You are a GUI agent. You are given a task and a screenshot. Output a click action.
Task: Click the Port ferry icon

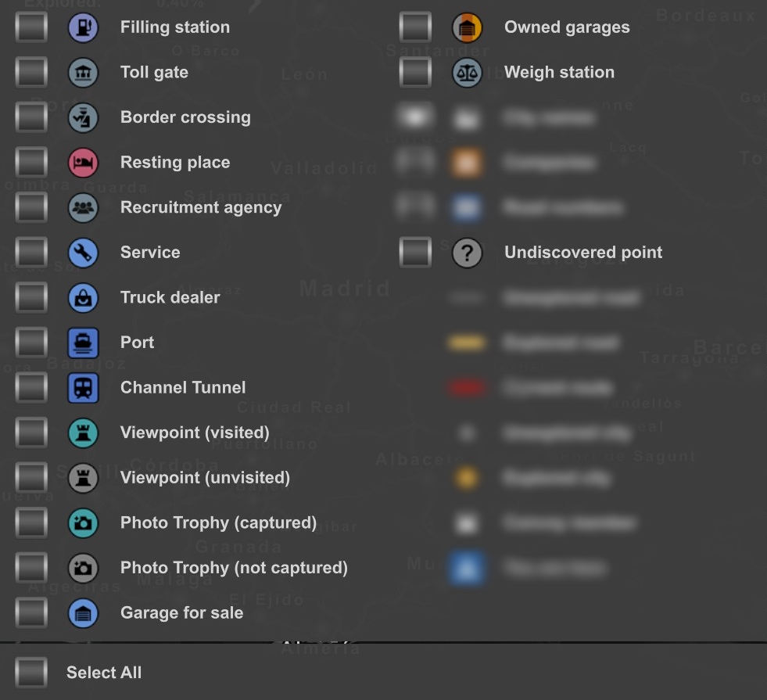coord(83,343)
